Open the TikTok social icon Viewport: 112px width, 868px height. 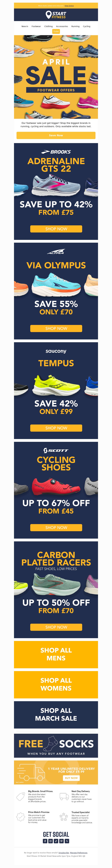pyautogui.click(x=56, y=841)
